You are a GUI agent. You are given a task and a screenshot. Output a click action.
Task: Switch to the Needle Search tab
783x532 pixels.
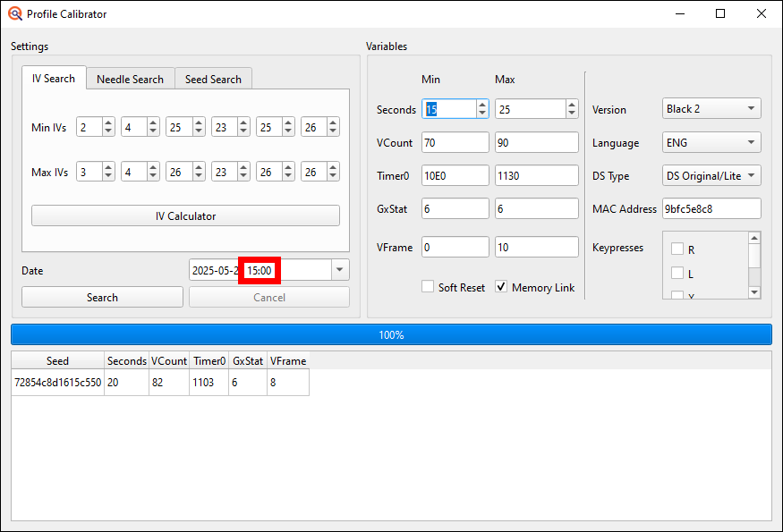pyautogui.click(x=130, y=78)
